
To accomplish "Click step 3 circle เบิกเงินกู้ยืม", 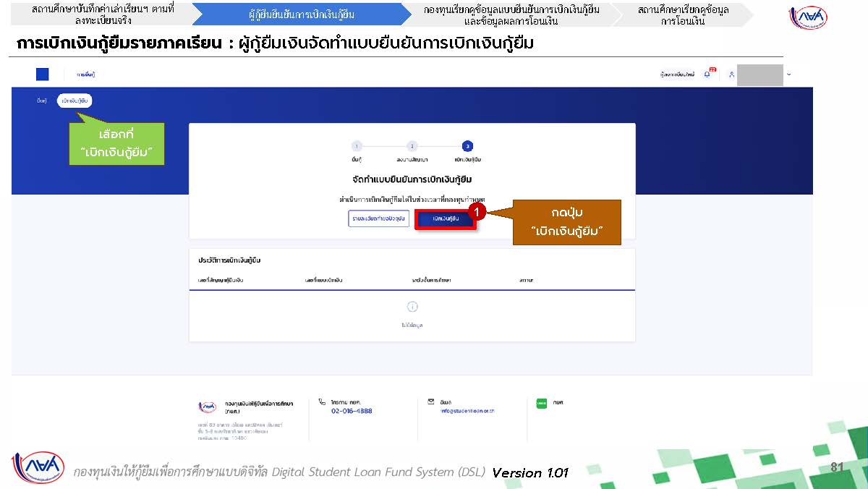I will tap(467, 146).
